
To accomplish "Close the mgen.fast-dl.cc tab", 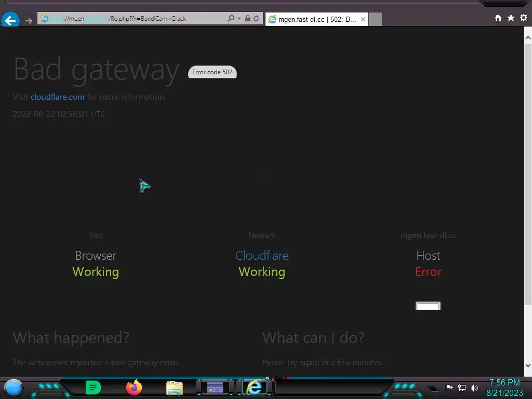I will (x=363, y=19).
